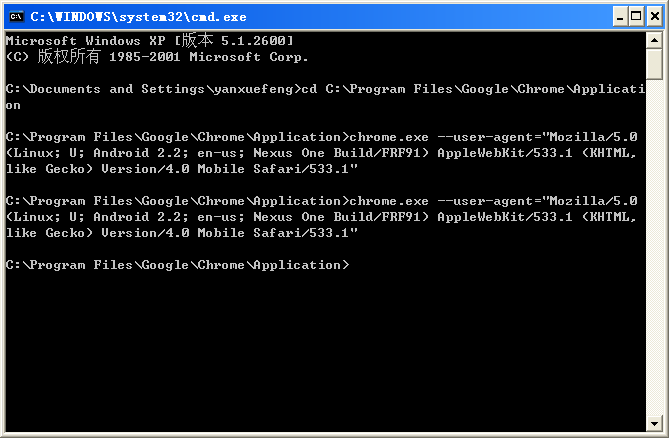Click the vertical scrollbar thumb
Viewport: 669px width, 438px height.
(654, 64)
